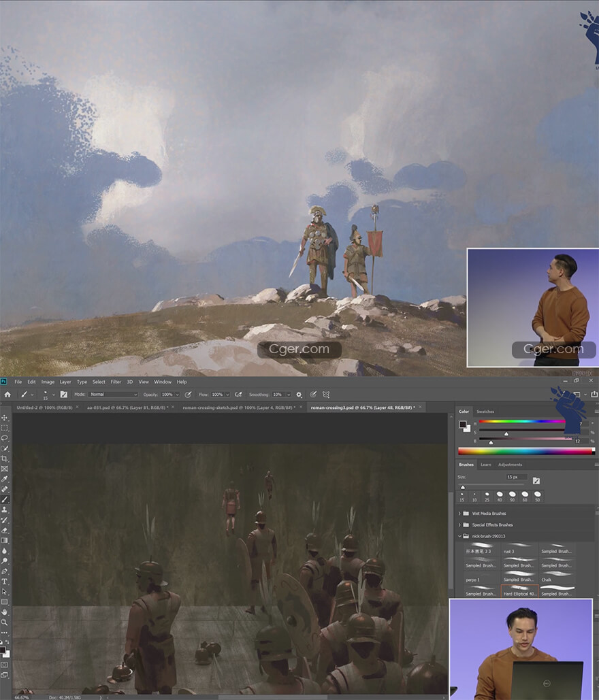Adjust the Hue slider in Color panel
599x700 pixels.
523,422
